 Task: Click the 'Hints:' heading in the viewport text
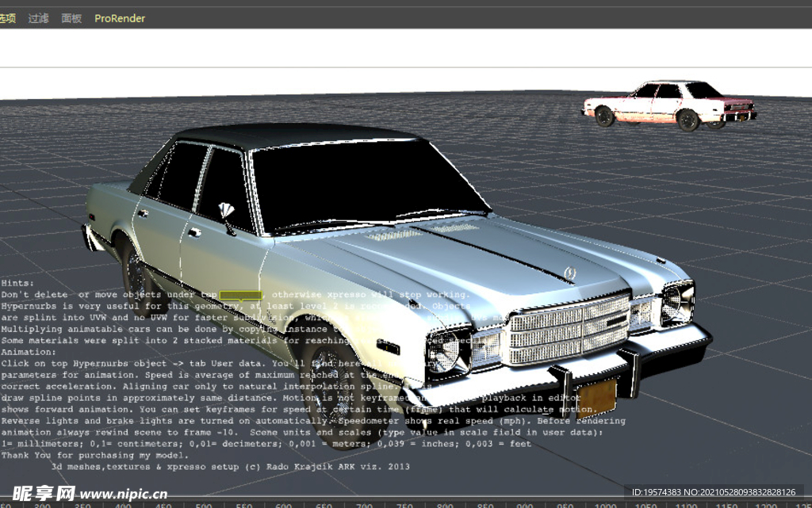coord(17,283)
